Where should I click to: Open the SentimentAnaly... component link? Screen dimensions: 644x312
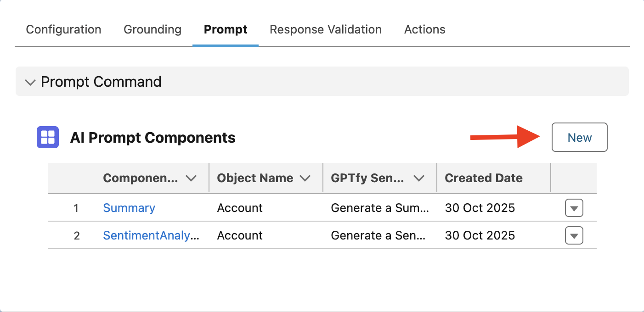pyautogui.click(x=151, y=235)
